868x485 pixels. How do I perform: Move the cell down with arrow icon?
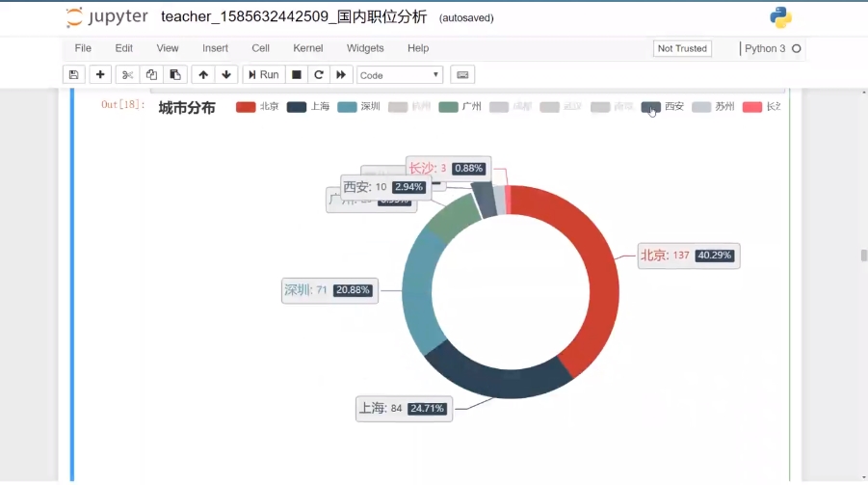click(x=226, y=74)
